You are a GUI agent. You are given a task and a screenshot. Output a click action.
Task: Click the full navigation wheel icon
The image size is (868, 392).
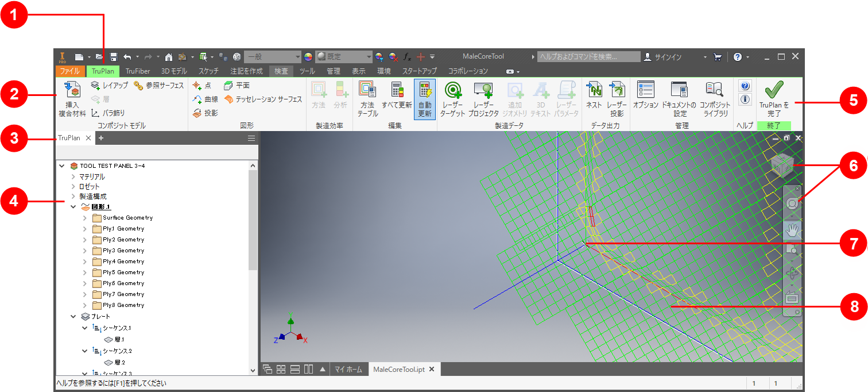[x=792, y=203]
